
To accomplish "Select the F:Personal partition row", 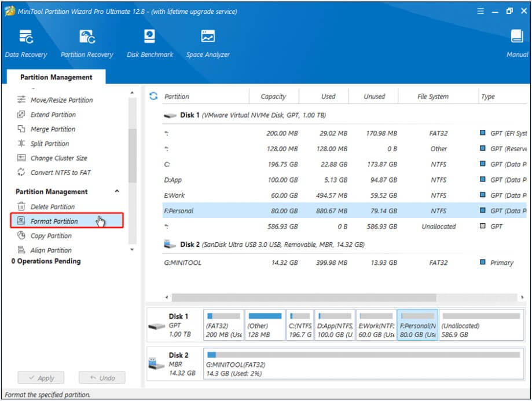I will click(x=344, y=211).
